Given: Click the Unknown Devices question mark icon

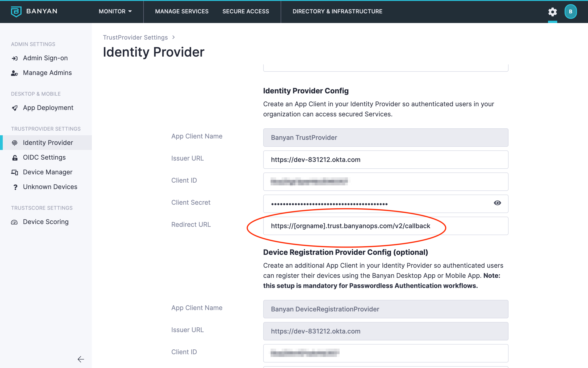Looking at the screenshot, I should [15, 187].
